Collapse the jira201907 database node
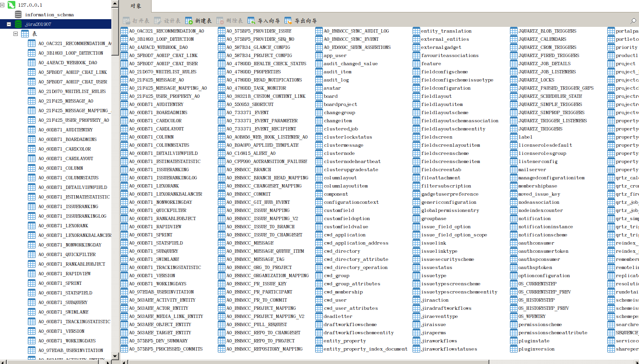The image size is (639, 364). pos(8,24)
